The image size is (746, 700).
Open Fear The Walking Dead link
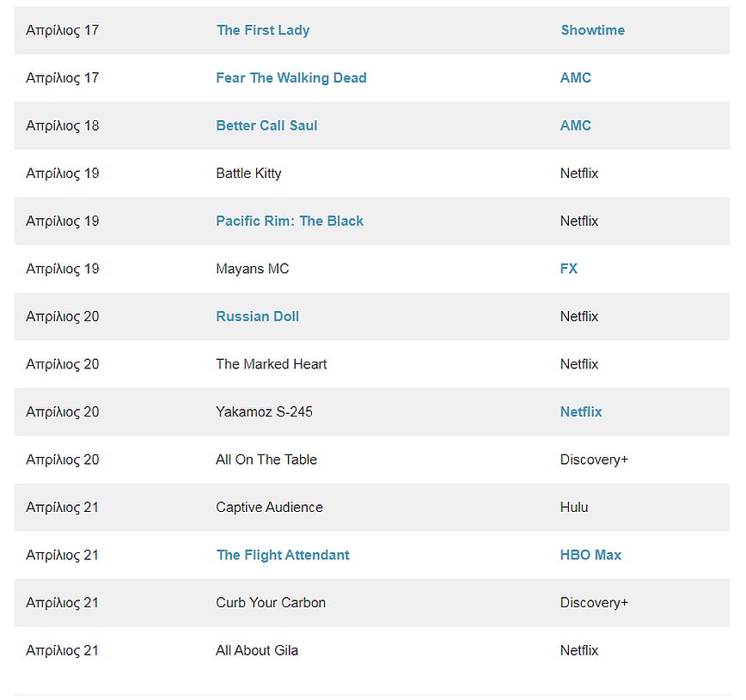pos(290,78)
